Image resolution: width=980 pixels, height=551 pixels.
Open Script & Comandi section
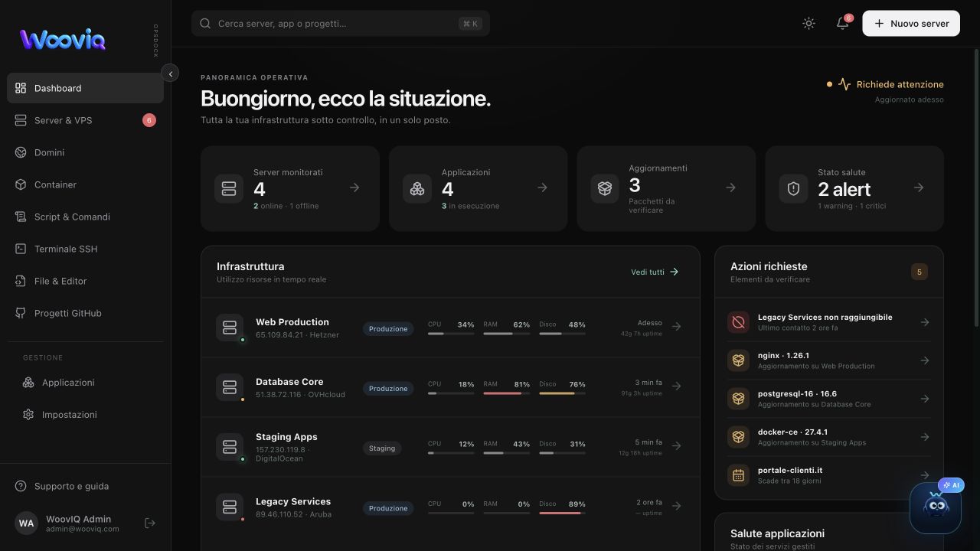tap(85, 217)
